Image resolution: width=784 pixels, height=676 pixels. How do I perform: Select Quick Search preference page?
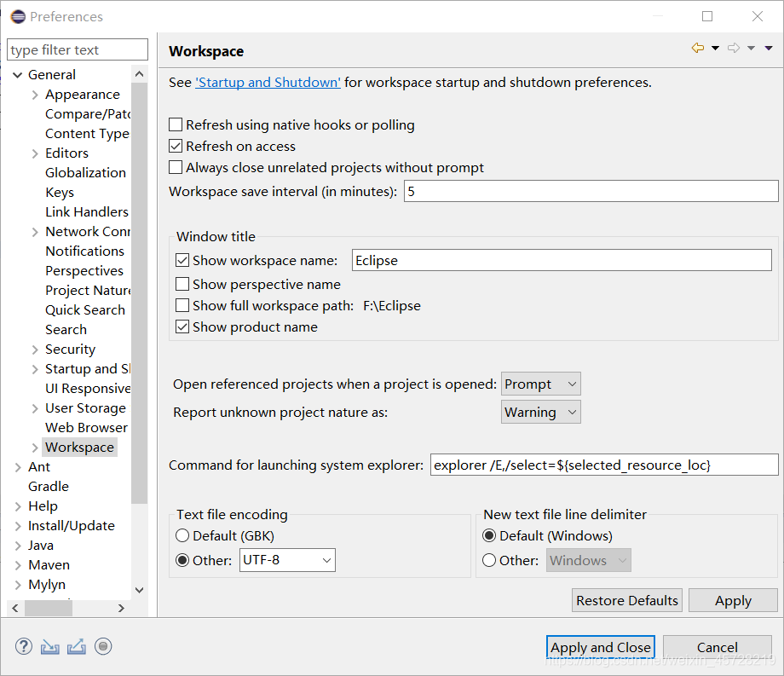85,310
